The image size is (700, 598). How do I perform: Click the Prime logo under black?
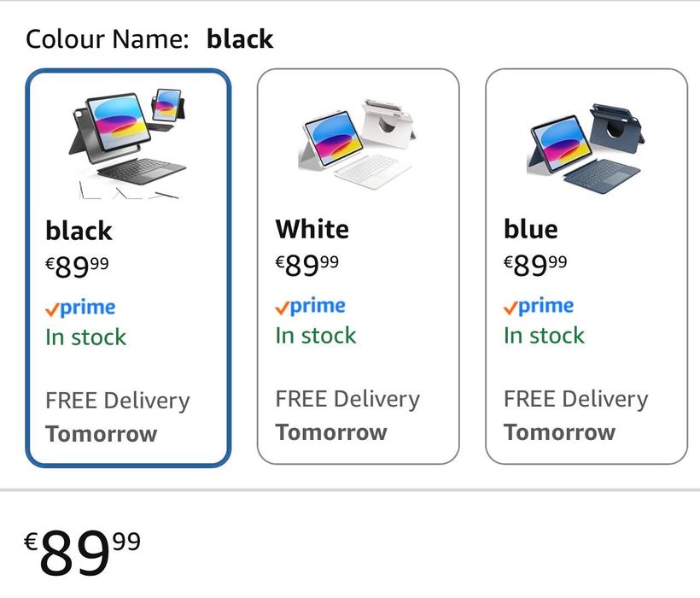pos(80,308)
